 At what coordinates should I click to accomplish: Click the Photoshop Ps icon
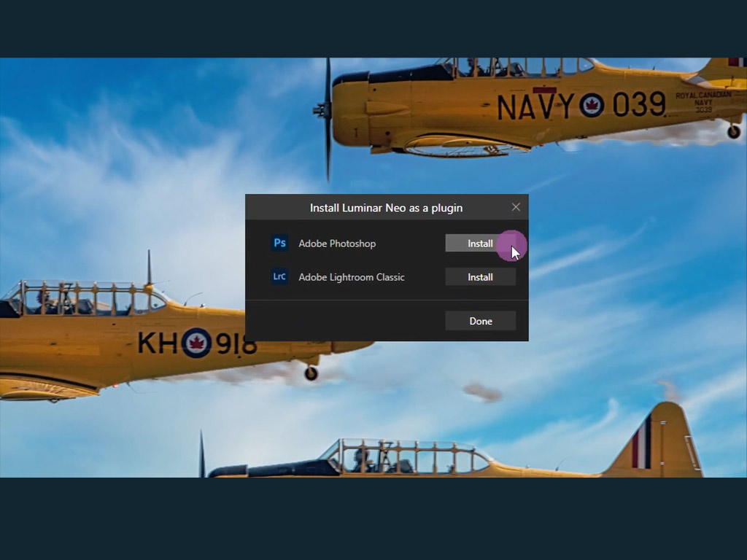[x=279, y=244]
